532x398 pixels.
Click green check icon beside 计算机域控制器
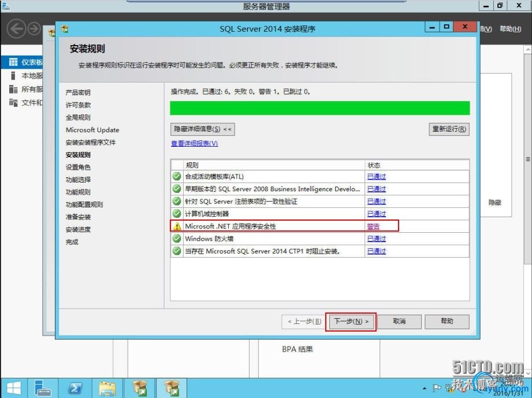pyautogui.click(x=177, y=214)
